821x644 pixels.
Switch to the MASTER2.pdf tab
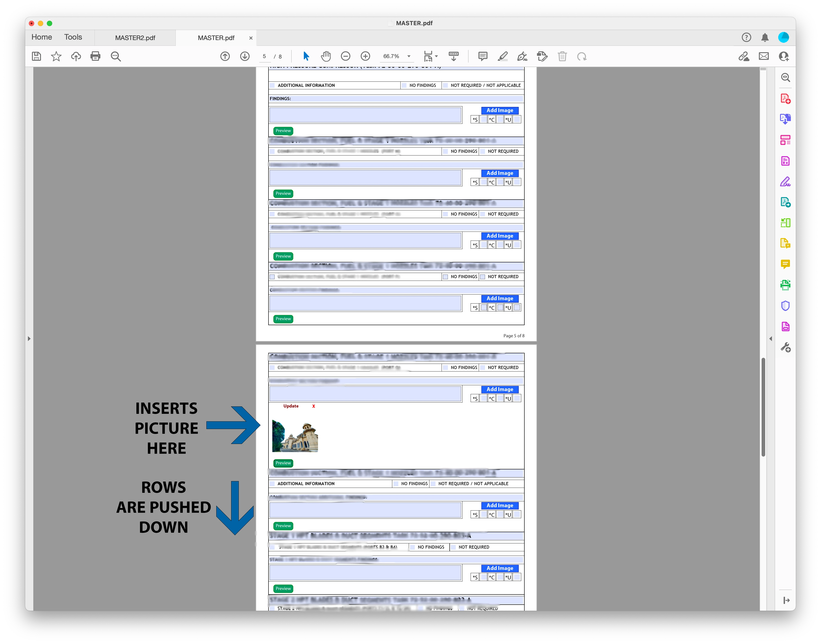point(135,38)
